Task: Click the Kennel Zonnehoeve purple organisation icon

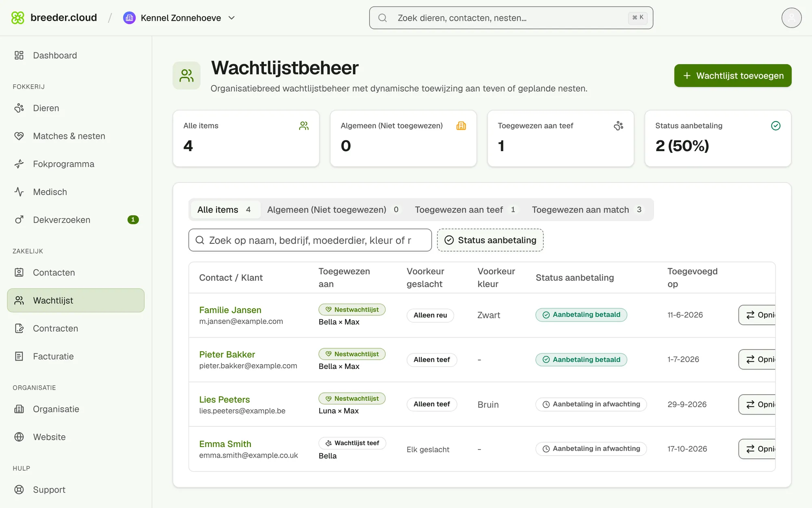Action: [129, 18]
